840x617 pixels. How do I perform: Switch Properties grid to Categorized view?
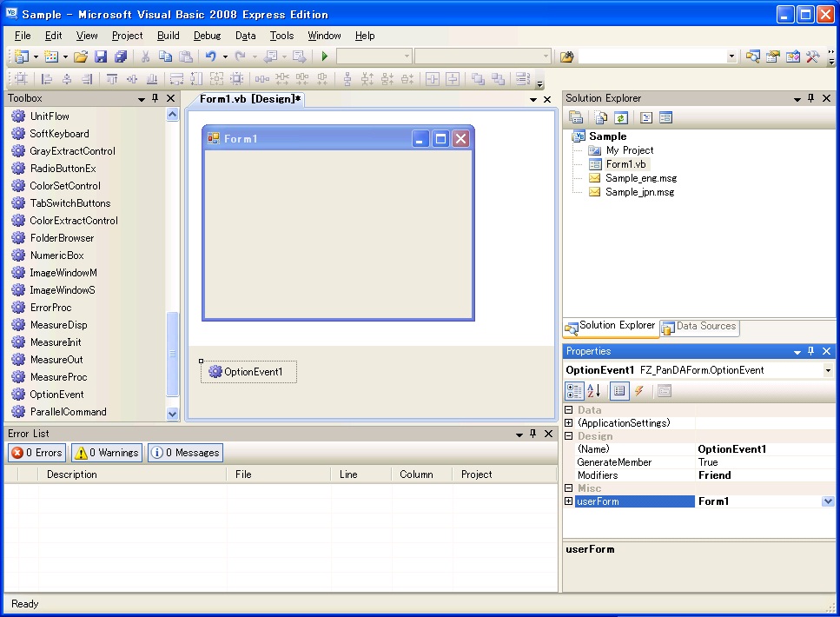pos(574,391)
